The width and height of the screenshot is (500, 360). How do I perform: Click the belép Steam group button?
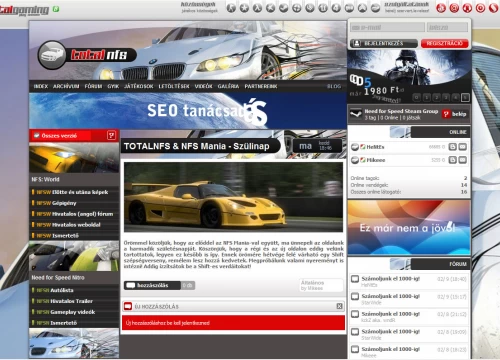pos(459,114)
